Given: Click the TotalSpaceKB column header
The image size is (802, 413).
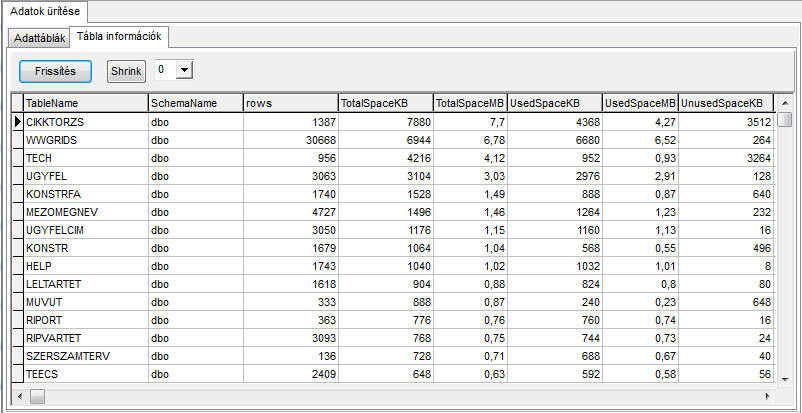Looking at the screenshot, I should tap(386, 103).
